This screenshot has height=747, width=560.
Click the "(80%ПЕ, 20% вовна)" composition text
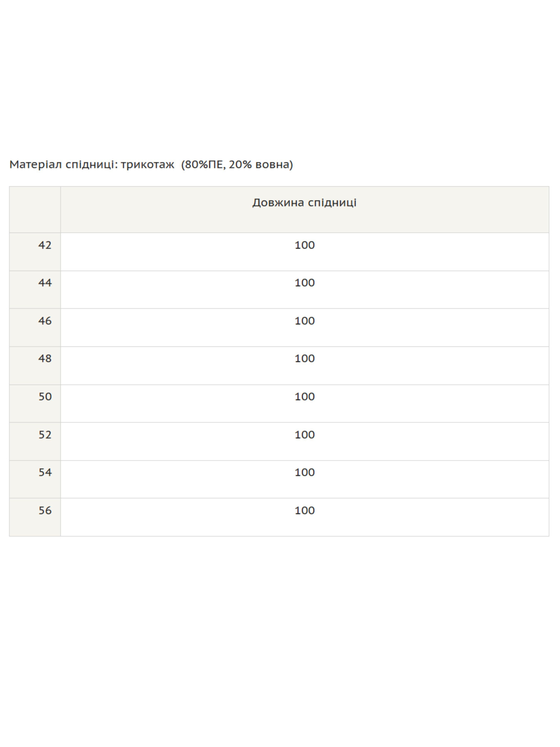237,165
